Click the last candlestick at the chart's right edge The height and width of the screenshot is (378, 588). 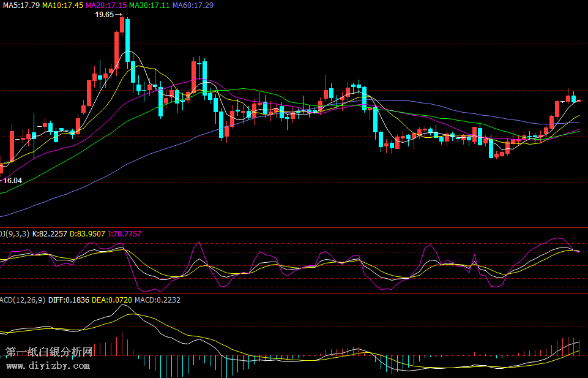click(579, 100)
